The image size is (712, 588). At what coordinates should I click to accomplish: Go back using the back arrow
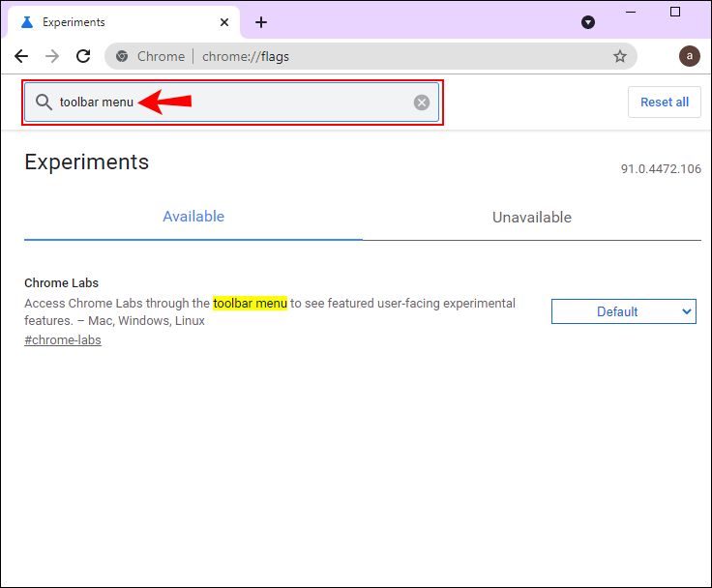pyautogui.click(x=21, y=56)
